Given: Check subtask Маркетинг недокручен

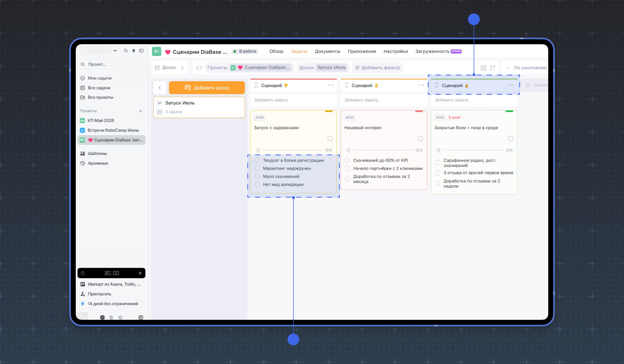Looking at the screenshot, I should (257, 169).
